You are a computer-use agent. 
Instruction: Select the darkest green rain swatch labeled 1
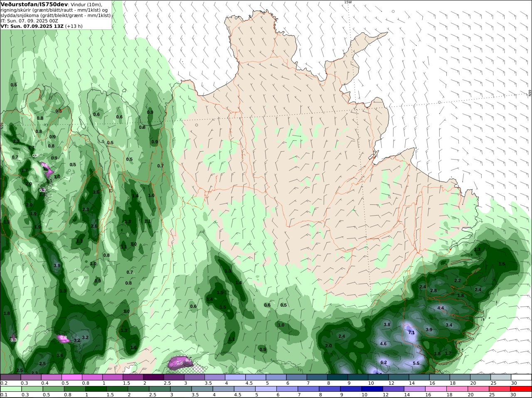pos(96,389)
